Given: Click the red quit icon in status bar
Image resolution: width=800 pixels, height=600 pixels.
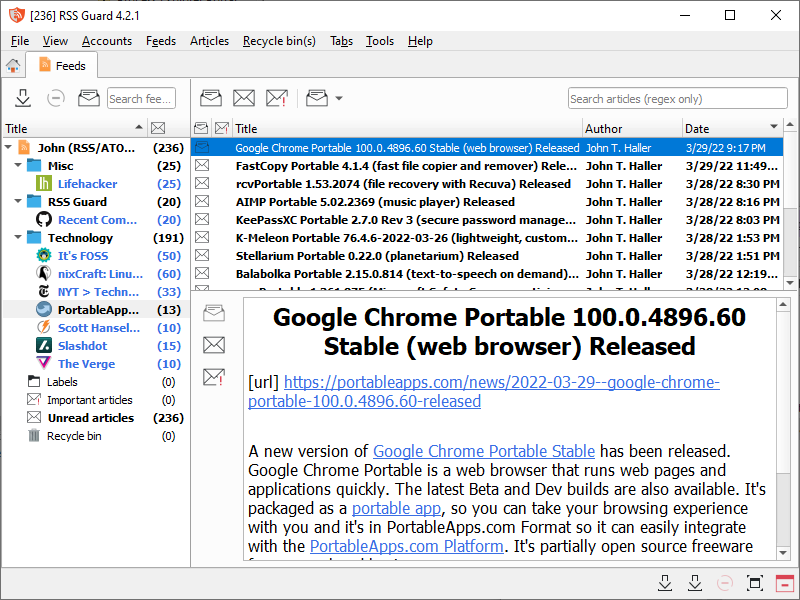Looking at the screenshot, I should pos(785,583).
